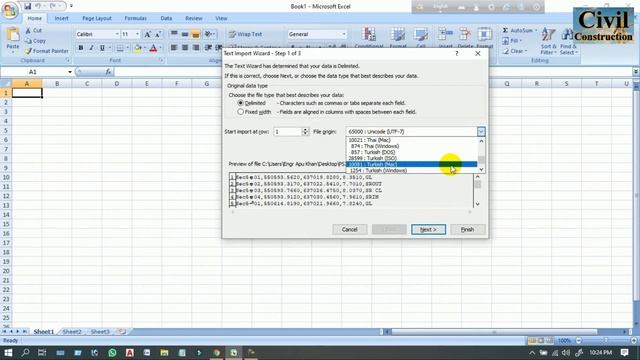
Task: Click the Wrap Text icon
Action: pos(232,34)
